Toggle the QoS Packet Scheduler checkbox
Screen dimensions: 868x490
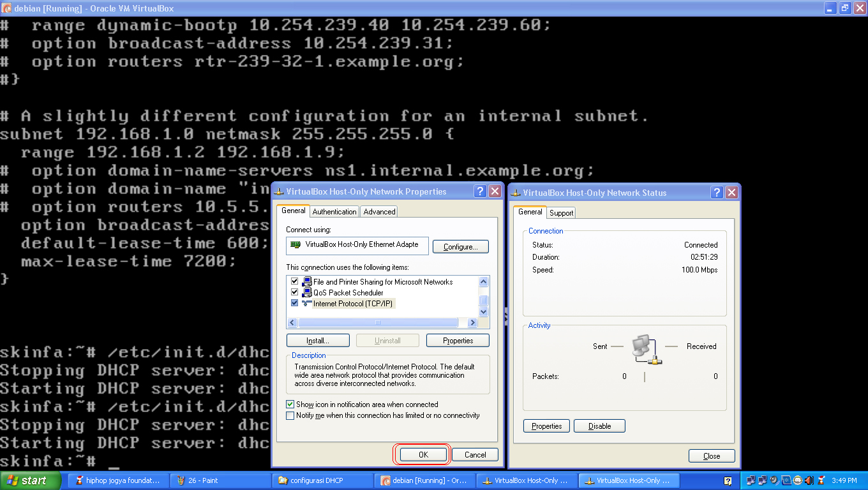(x=294, y=292)
